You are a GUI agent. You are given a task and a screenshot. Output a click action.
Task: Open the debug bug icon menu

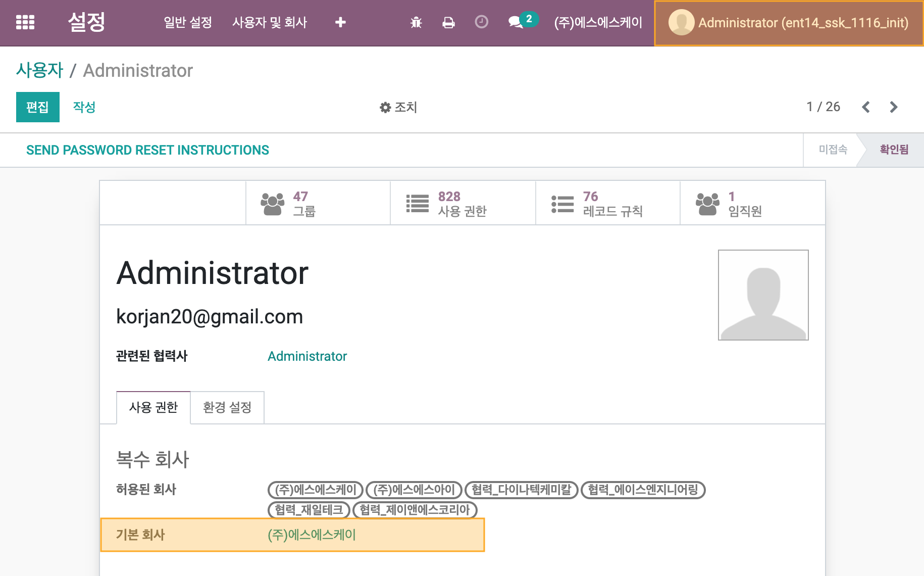click(x=416, y=22)
